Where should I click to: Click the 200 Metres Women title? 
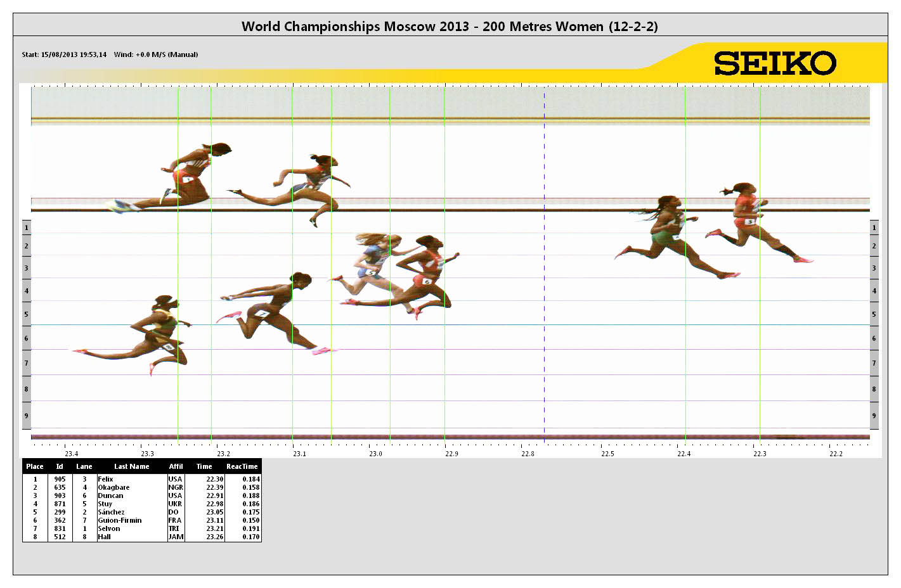[x=450, y=27]
